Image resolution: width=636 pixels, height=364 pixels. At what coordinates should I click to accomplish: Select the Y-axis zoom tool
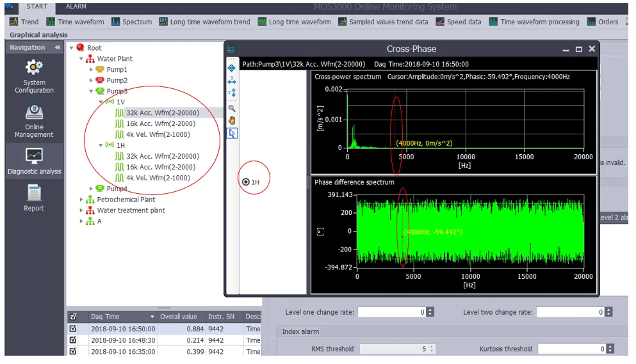coord(232,93)
